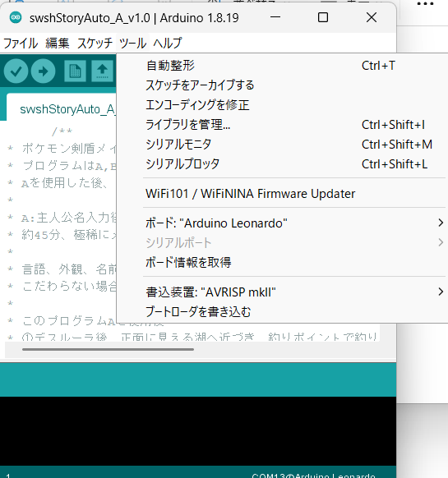Select ブートローダを書き込む menu entry
448x478 pixels.
[x=282, y=311]
